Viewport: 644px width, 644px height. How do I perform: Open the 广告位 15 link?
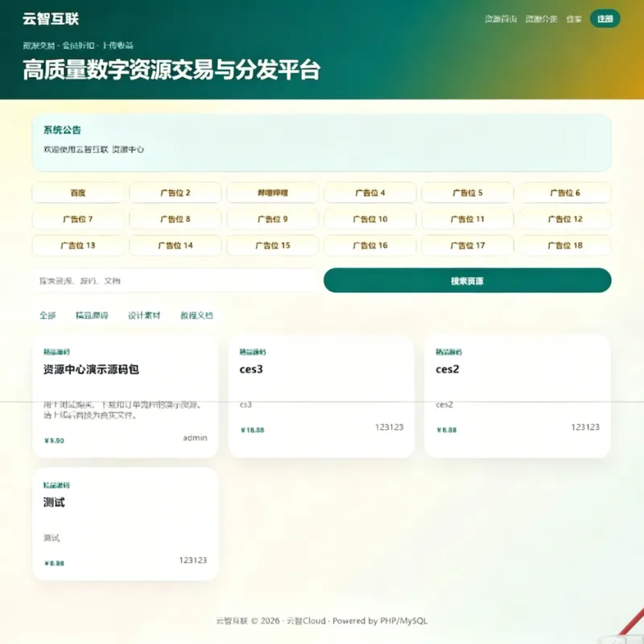[273, 246]
